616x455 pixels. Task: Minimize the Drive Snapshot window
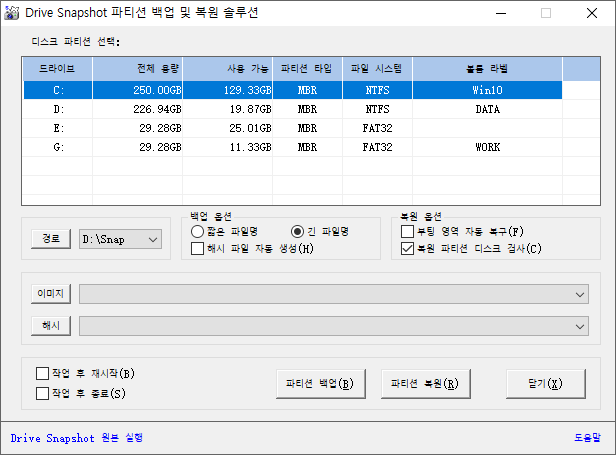[501, 13]
